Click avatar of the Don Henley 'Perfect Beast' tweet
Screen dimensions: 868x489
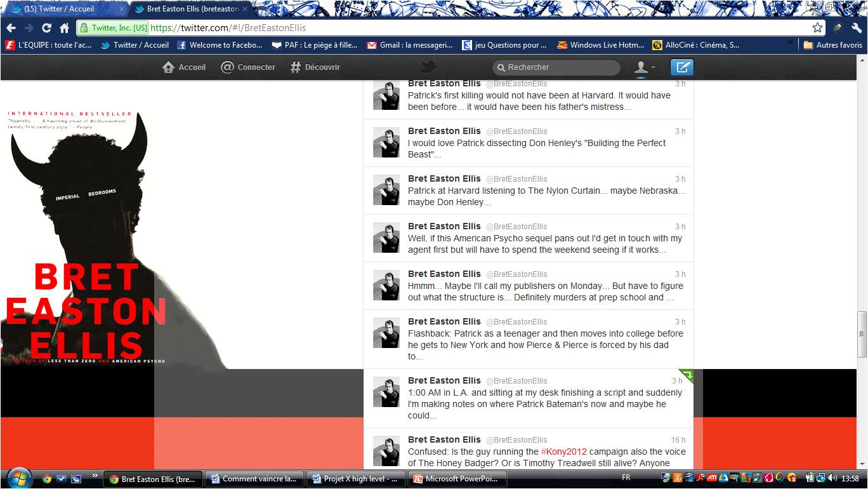click(386, 142)
